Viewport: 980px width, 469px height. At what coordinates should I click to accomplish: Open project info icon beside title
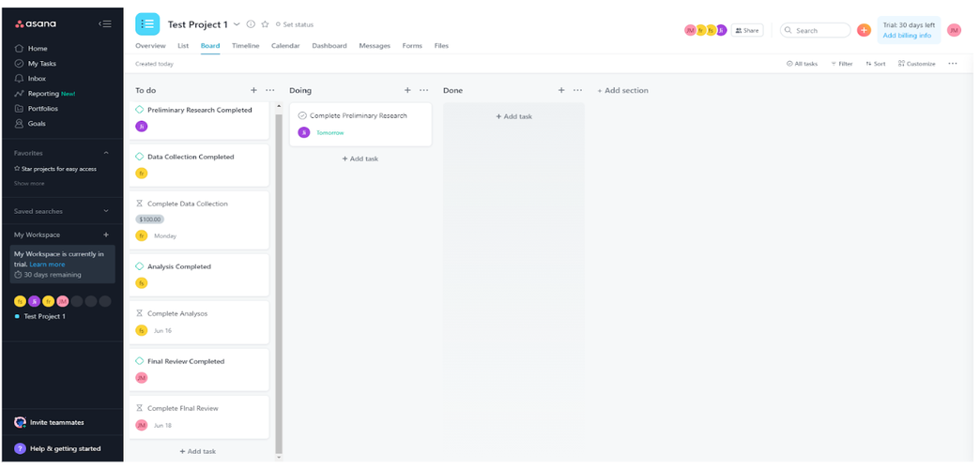[251, 24]
